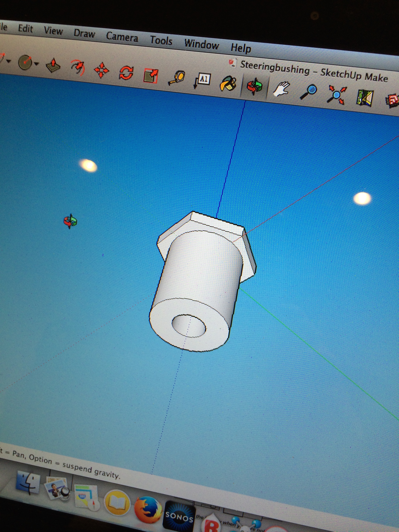Open the Help menu
The height and width of the screenshot is (532, 399).
[241, 48]
